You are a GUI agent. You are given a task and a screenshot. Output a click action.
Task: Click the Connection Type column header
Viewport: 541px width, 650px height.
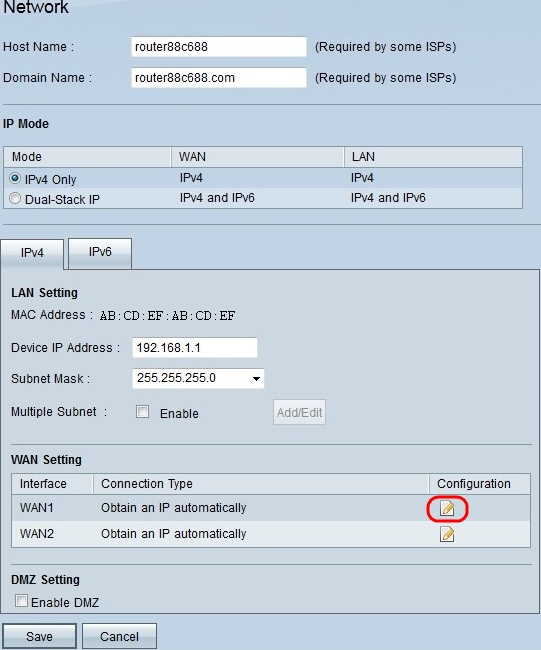261,484
